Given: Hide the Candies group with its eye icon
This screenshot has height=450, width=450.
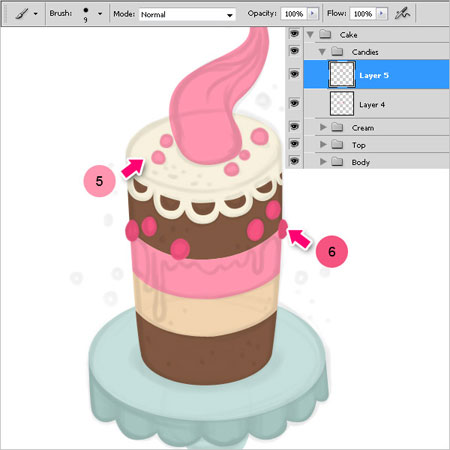Looking at the screenshot, I should 294,51.
